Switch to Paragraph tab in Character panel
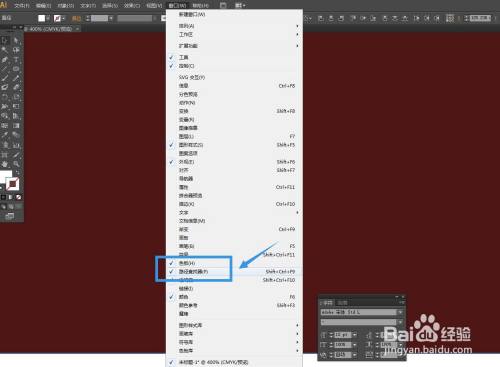The width and height of the screenshot is (500, 367). pyautogui.click(x=342, y=303)
